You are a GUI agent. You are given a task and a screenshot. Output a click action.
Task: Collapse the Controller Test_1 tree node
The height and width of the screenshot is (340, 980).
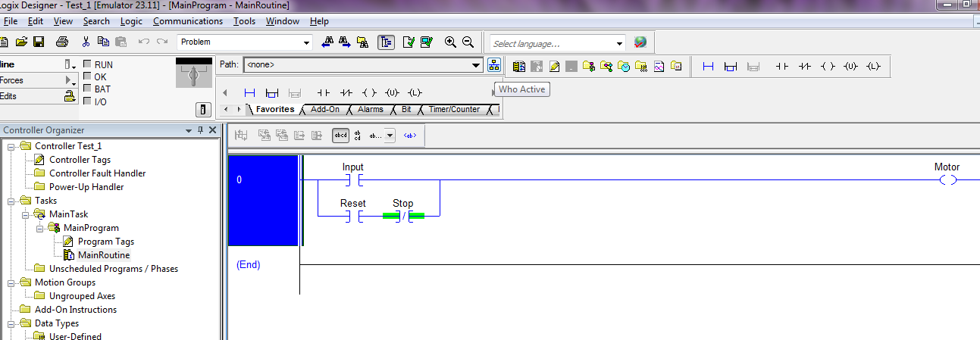coord(11,146)
